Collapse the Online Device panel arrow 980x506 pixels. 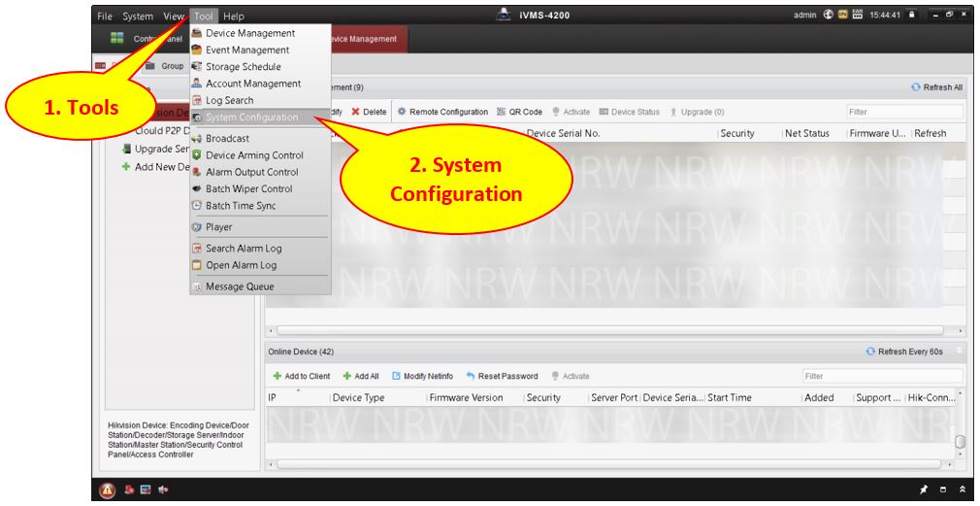tap(960, 351)
